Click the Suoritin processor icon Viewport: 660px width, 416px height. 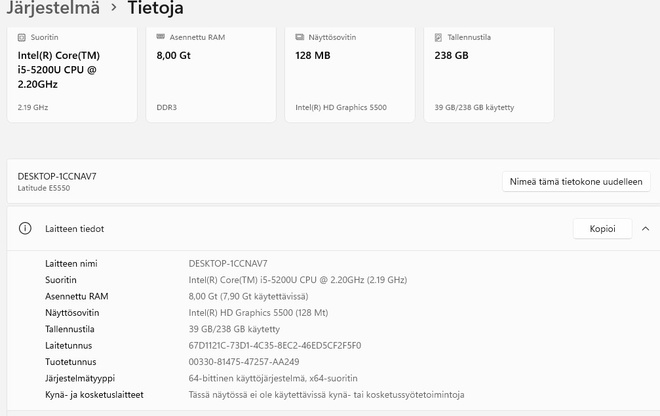point(21,37)
